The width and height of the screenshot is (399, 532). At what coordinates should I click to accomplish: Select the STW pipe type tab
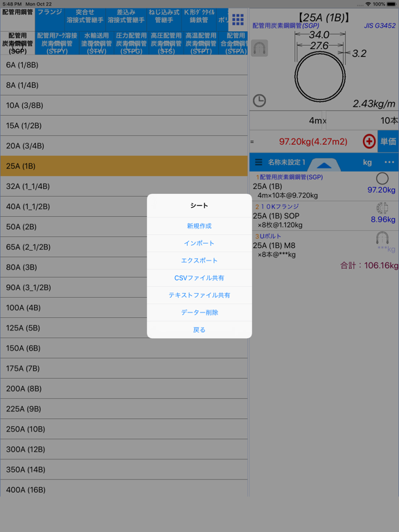click(97, 43)
